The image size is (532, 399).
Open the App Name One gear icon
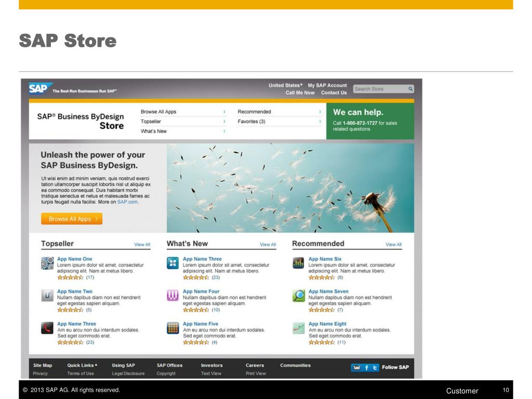click(x=47, y=263)
